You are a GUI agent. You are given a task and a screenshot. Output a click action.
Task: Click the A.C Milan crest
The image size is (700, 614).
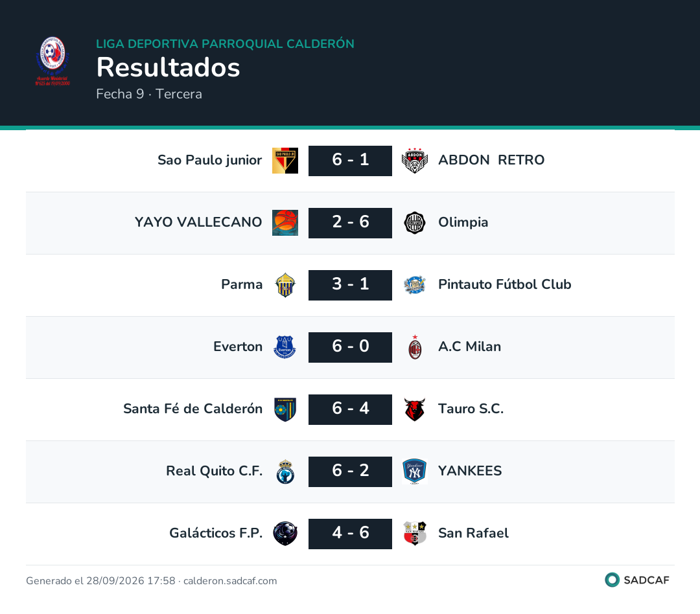[x=415, y=347]
